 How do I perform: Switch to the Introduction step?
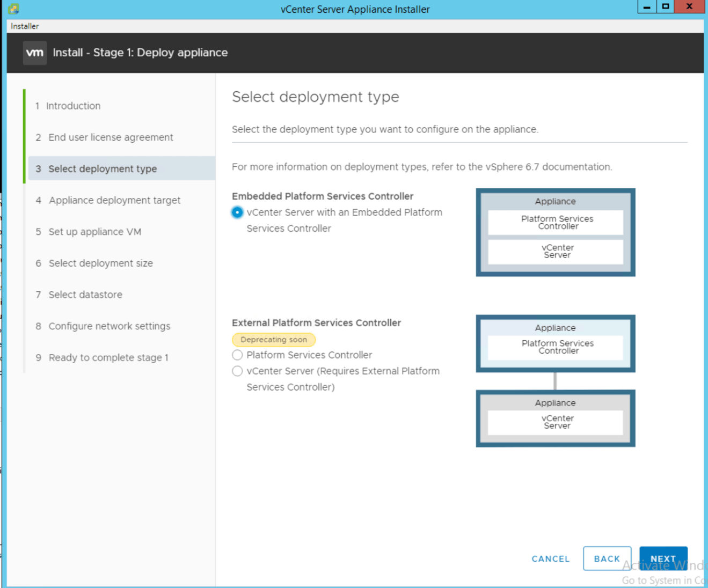(72, 106)
